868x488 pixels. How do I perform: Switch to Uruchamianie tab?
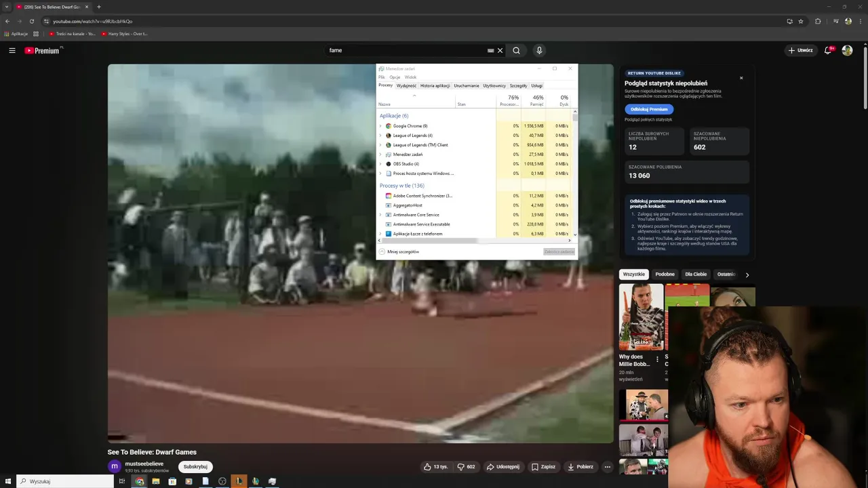tap(467, 85)
